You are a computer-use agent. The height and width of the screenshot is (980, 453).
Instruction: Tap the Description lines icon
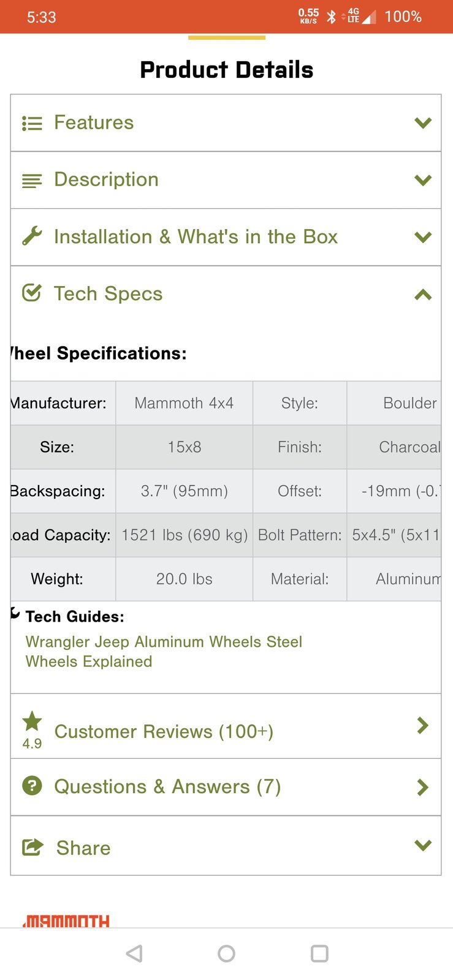tap(32, 181)
